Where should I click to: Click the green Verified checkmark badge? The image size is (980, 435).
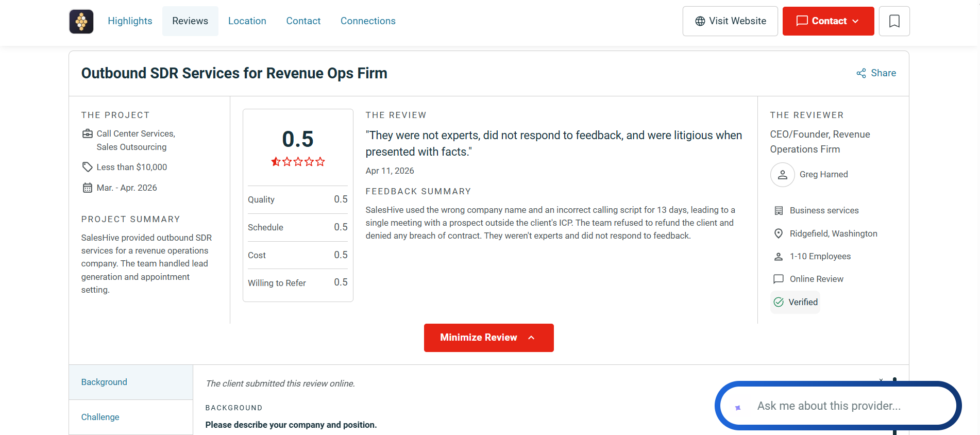pyautogui.click(x=795, y=302)
